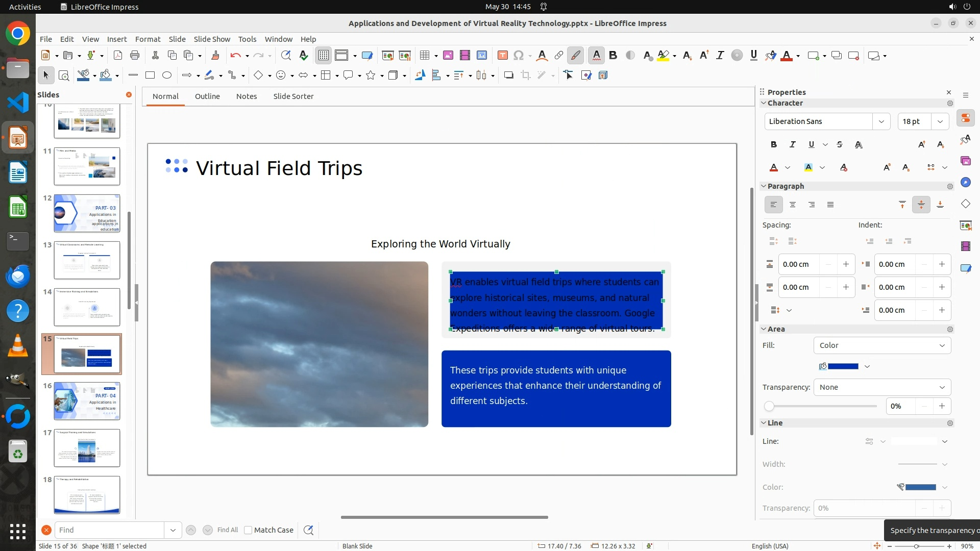Select Justified paragraph alignment
The height and width of the screenshot is (551, 980).
pyautogui.click(x=830, y=205)
